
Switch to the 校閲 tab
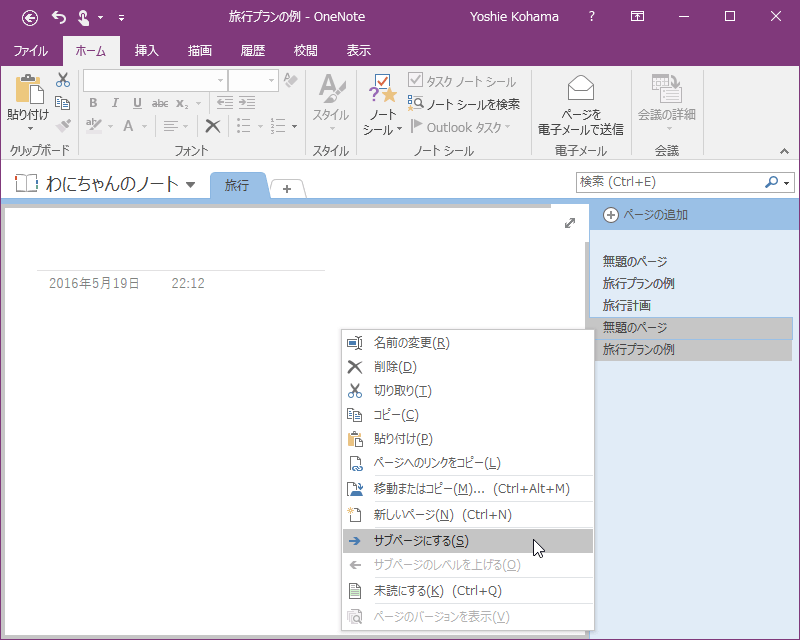pyautogui.click(x=306, y=51)
